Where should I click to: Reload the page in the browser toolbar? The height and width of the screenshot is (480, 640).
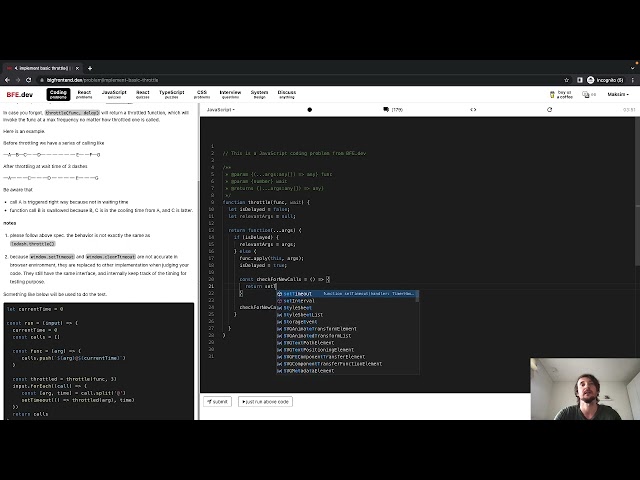(29, 80)
